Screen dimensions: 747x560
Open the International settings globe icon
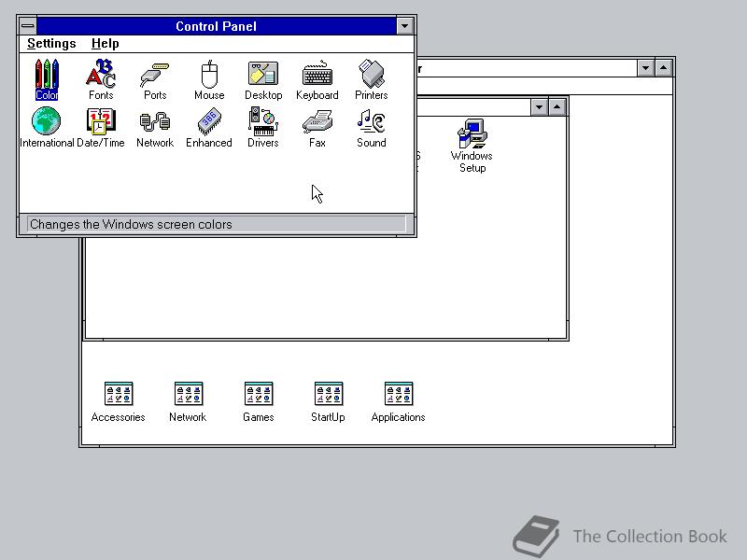pyautogui.click(x=47, y=127)
